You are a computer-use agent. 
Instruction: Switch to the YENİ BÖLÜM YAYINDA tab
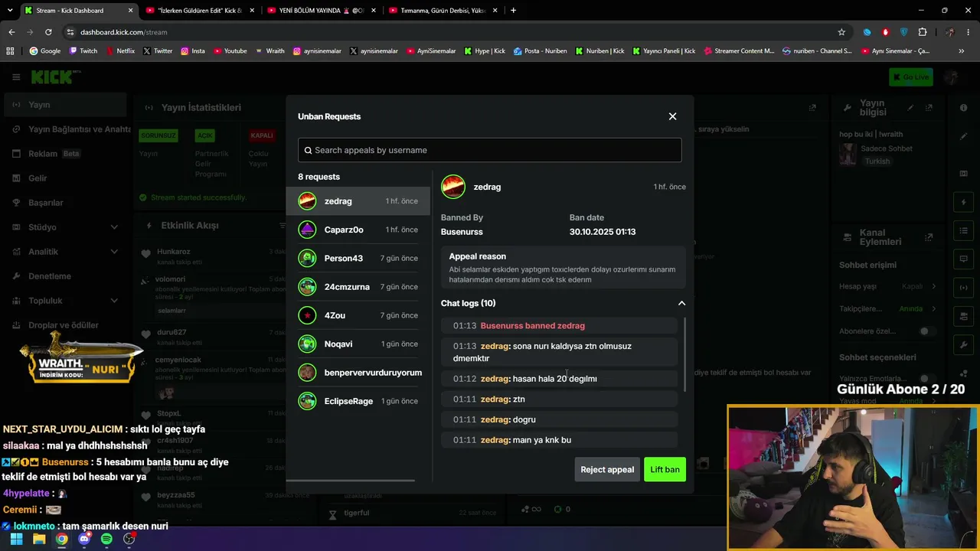click(x=322, y=11)
